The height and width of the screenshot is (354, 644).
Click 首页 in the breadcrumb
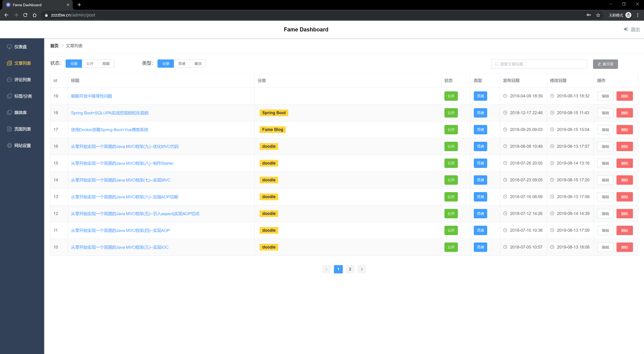pyautogui.click(x=54, y=46)
